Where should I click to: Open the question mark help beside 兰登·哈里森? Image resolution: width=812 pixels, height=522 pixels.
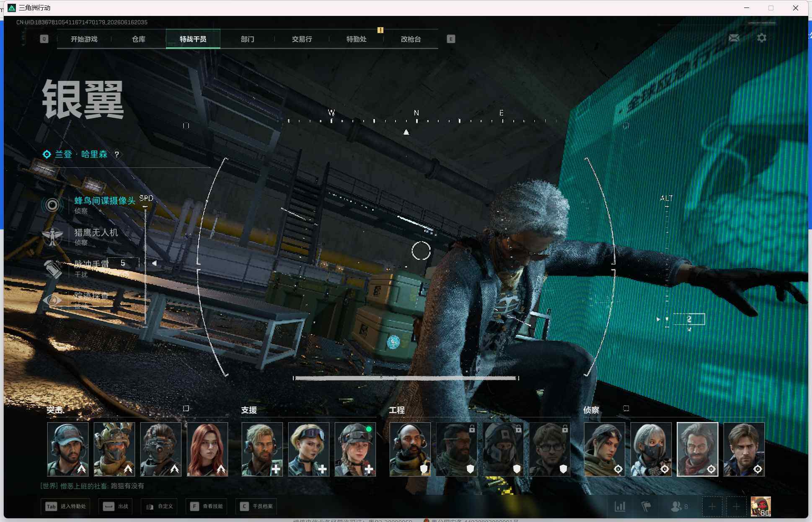(117, 154)
